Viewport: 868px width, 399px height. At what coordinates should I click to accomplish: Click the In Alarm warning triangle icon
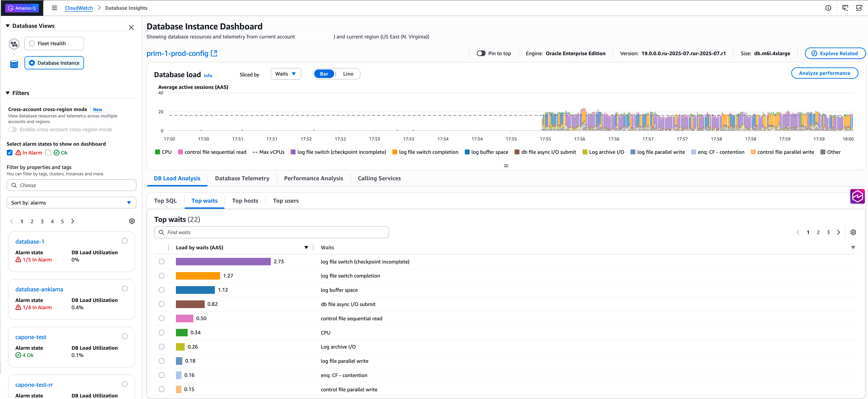click(18, 152)
